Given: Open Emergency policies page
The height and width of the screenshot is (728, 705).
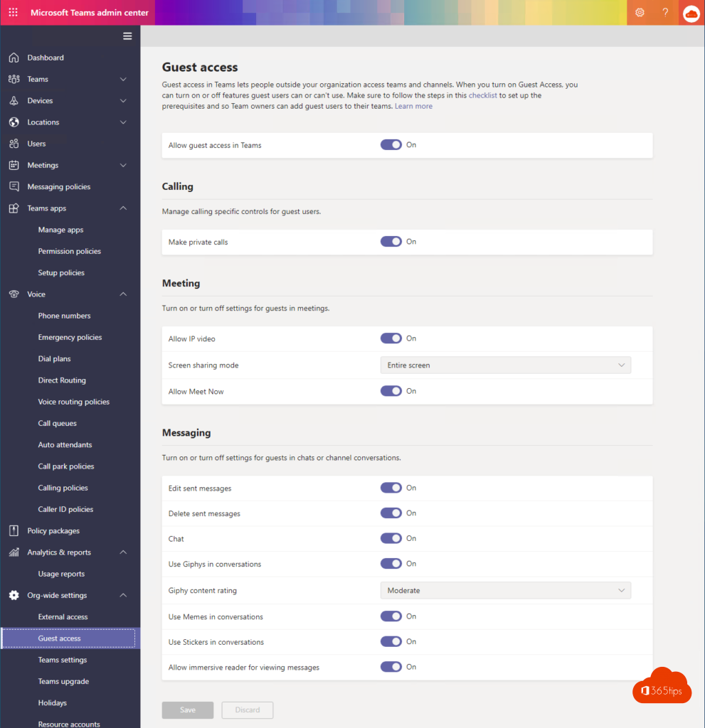Looking at the screenshot, I should click(70, 337).
